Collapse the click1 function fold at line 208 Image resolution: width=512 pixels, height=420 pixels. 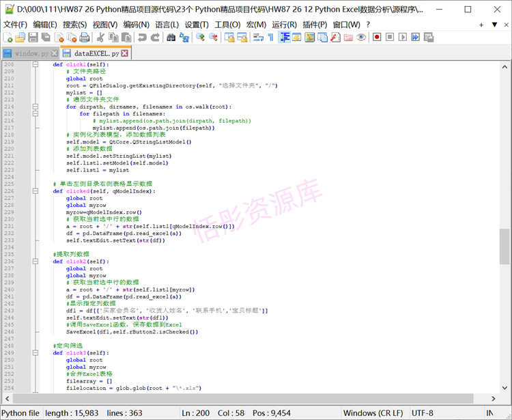click(x=35, y=64)
